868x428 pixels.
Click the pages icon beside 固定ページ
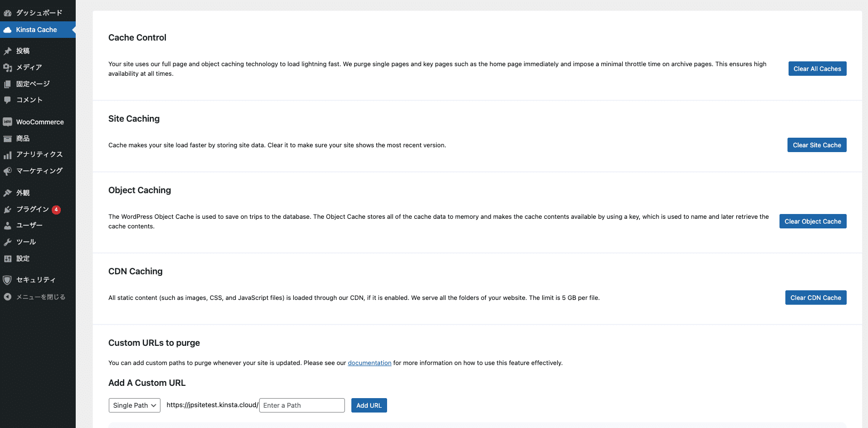[x=7, y=84]
